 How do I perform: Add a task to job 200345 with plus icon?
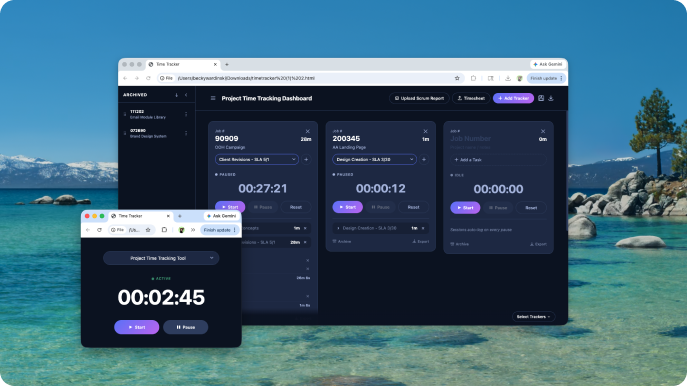[x=424, y=159]
